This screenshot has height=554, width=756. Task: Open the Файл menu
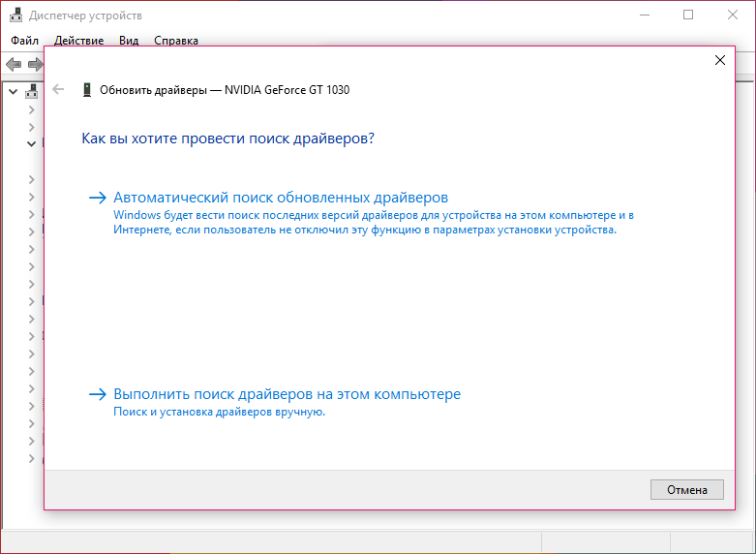click(24, 41)
